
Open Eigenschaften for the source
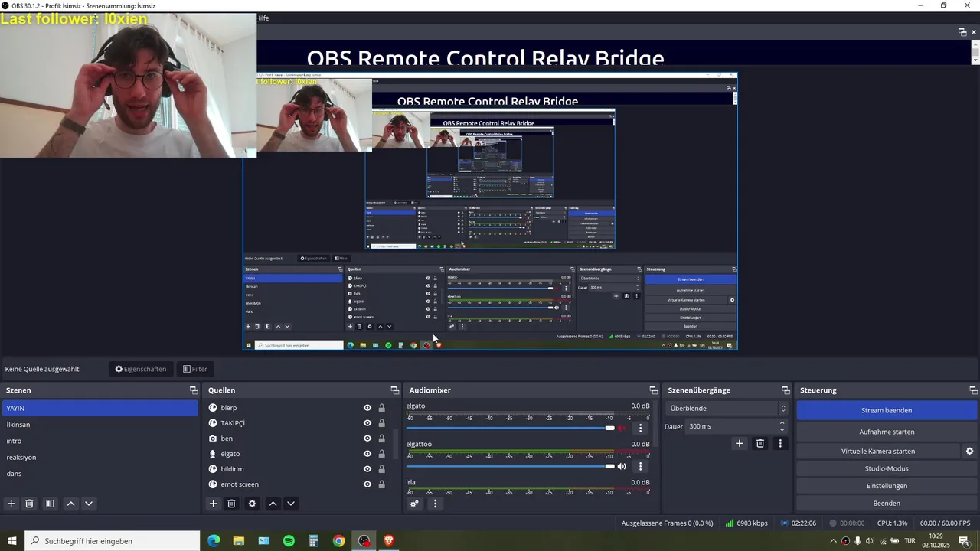click(x=141, y=369)
